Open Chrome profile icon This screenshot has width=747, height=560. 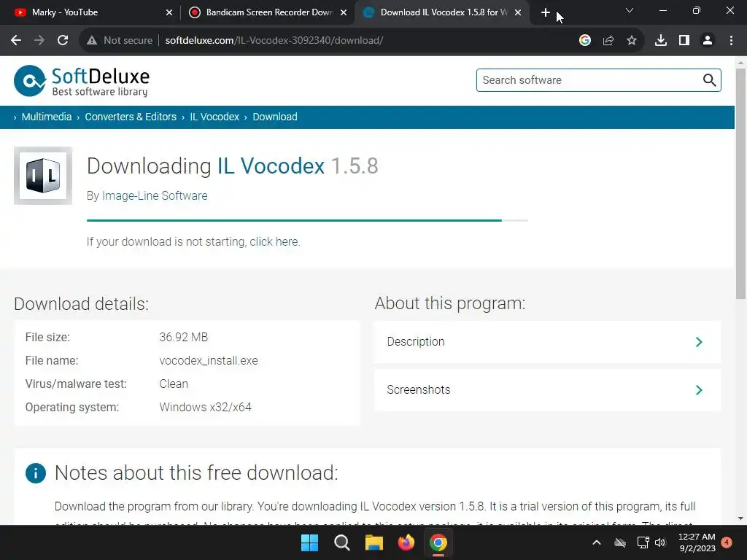click(x=708, y=41)
